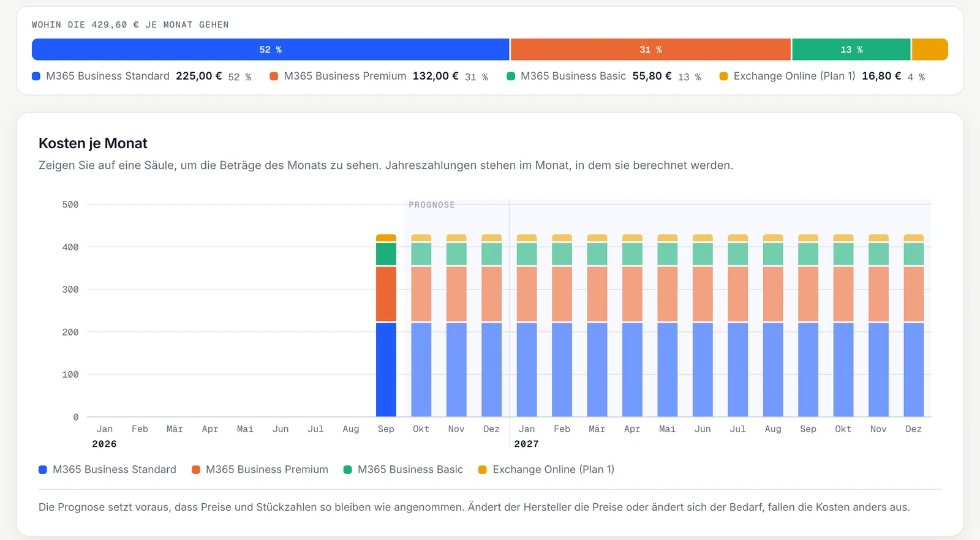The height and width of the screenshot is (540, 980).
Task: Click the green swatch beside M365 Business Basic 55,80 €
Action: point(511,77)
